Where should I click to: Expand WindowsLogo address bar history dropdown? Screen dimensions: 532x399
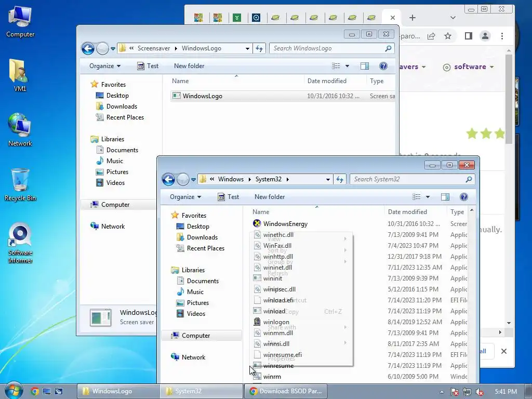tap(247, 48)
